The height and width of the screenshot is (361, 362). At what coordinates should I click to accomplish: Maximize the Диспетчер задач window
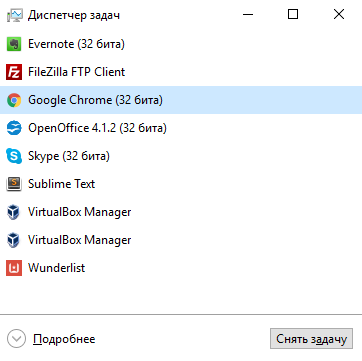(x=293, y=14)
